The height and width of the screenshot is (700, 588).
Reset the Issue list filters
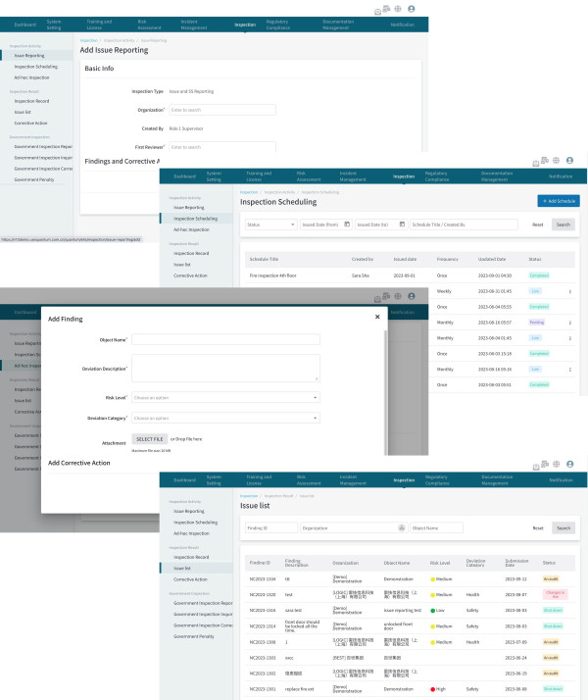coord(537,527)
